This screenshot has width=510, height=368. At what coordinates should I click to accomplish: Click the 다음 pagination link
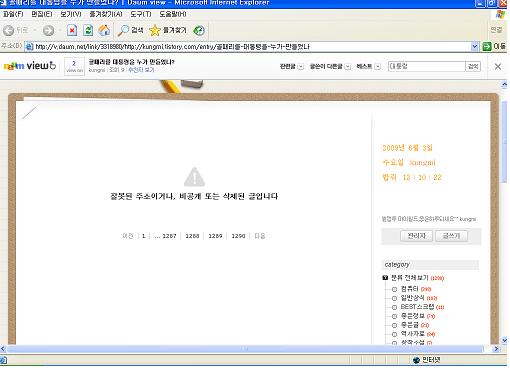tap(260, 236)
